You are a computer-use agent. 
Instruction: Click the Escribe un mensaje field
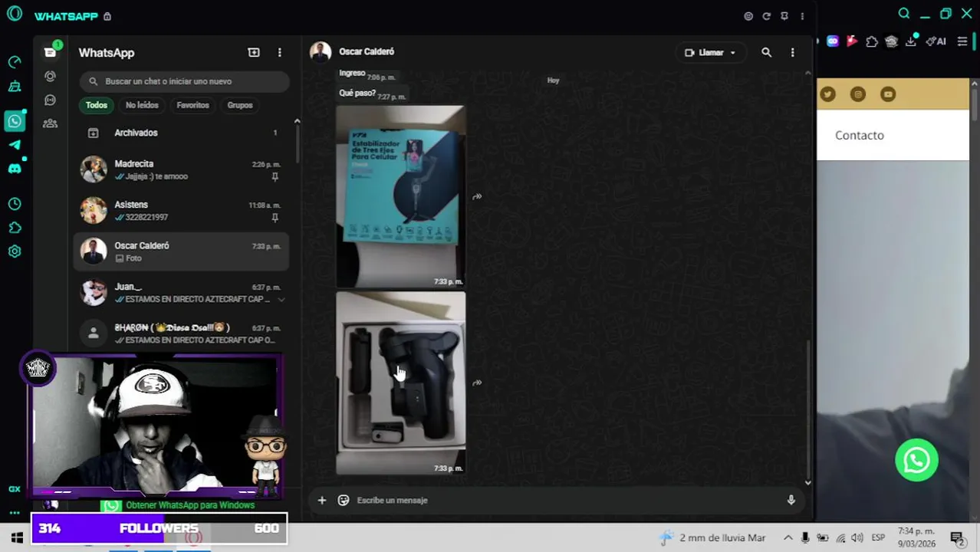click(567, 500)
